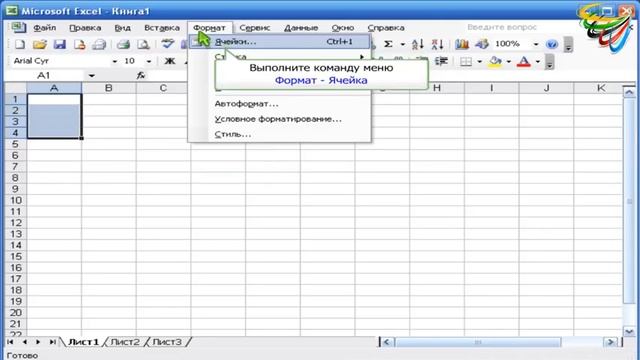Open a file using the folder icon
The width and height of the screenshot is (640, 360).
pyautogui.click(x=40, y=44)
